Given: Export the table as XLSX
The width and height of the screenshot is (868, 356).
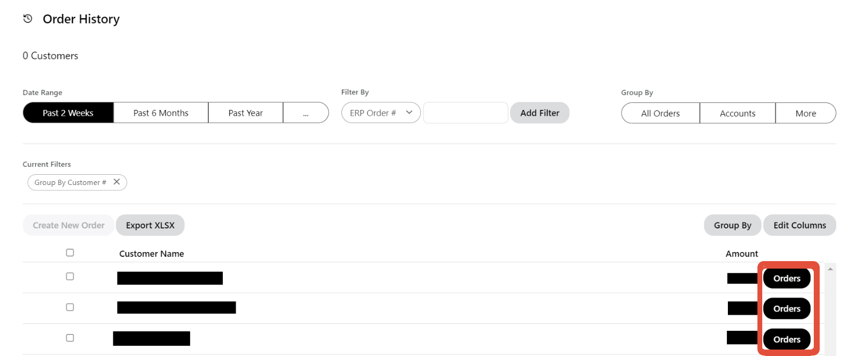Looking at the screenshot, I should click(x=150, y=225).
